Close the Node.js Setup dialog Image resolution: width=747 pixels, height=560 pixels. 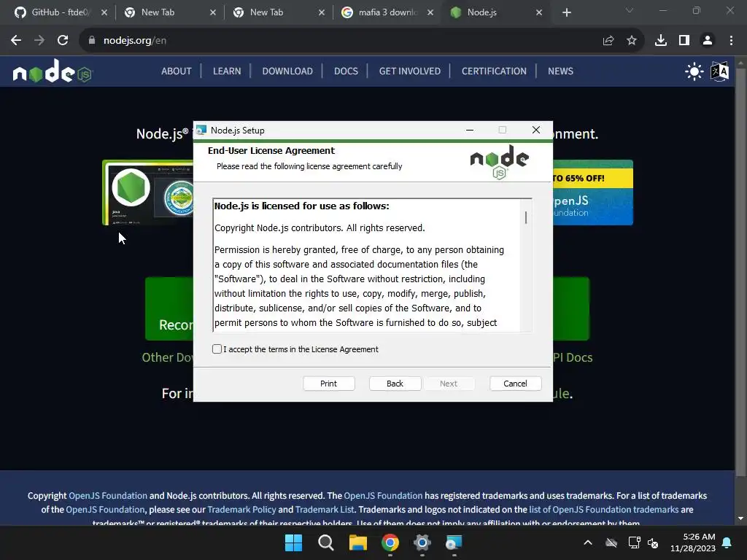(536, 130)
